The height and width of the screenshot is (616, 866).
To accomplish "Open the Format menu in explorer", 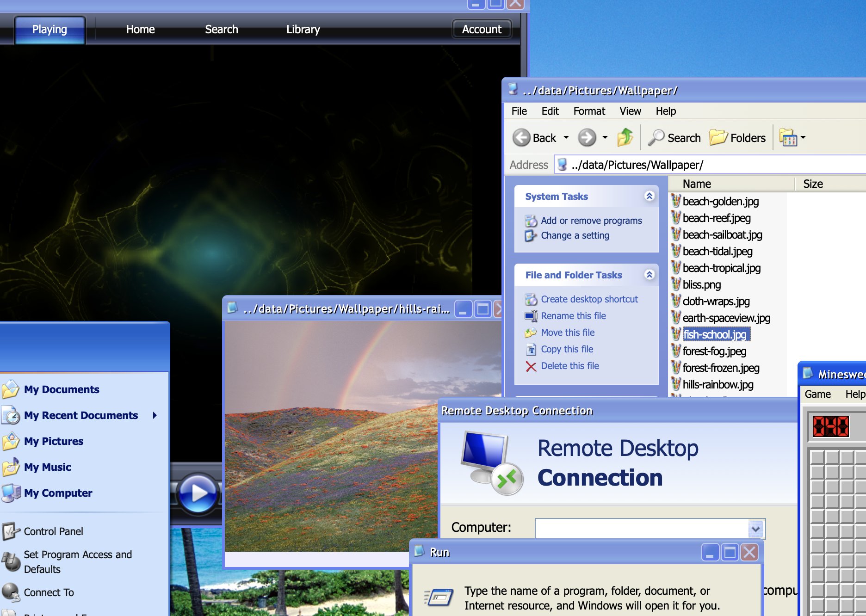I will (x=589, y=111).
